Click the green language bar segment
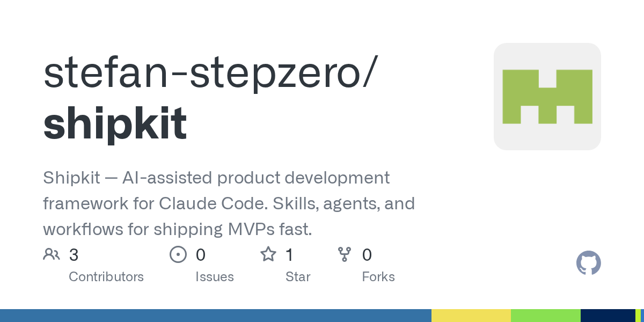Screen dimensions: 644x322 pyautogui.click(x=546, y=316)
